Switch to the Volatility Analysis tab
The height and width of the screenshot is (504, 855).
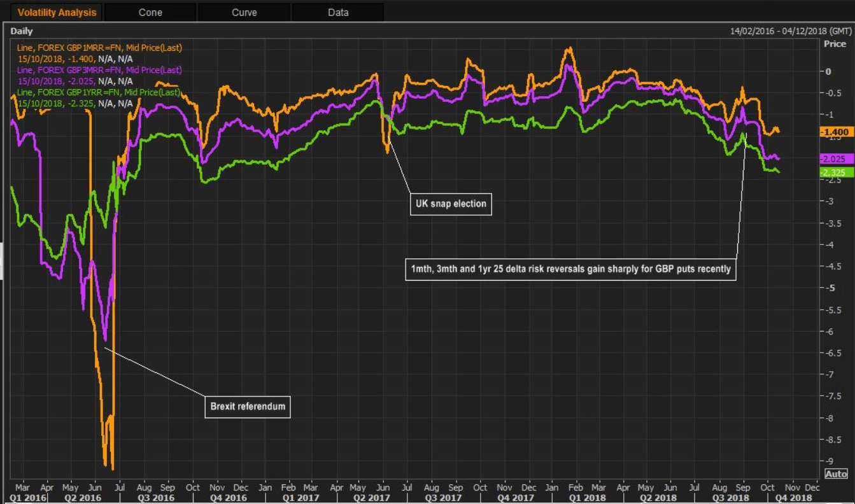tap(57, 12)
